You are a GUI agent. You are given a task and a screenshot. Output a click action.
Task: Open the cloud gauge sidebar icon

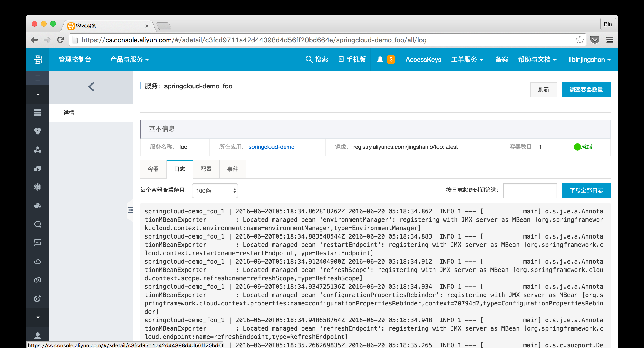37,168
